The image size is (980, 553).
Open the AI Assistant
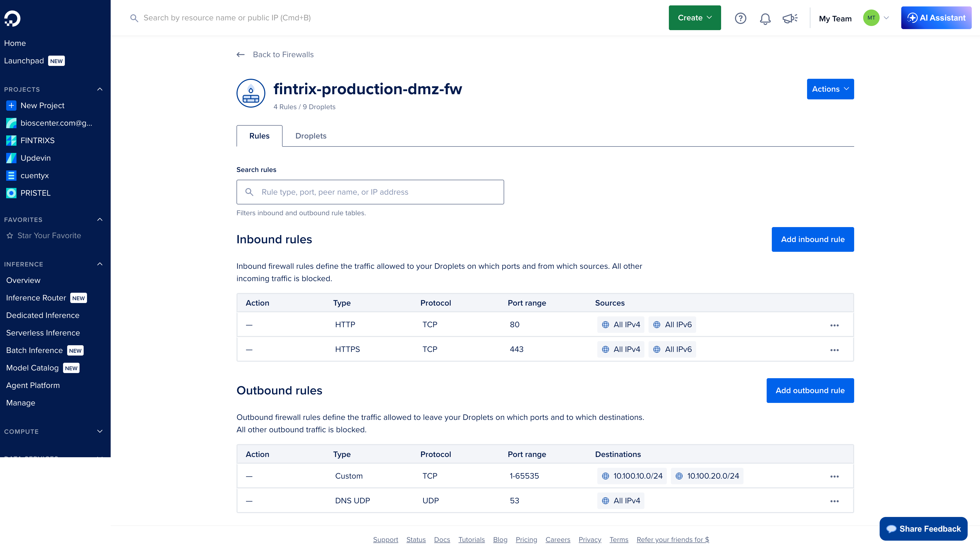point(936,18)
